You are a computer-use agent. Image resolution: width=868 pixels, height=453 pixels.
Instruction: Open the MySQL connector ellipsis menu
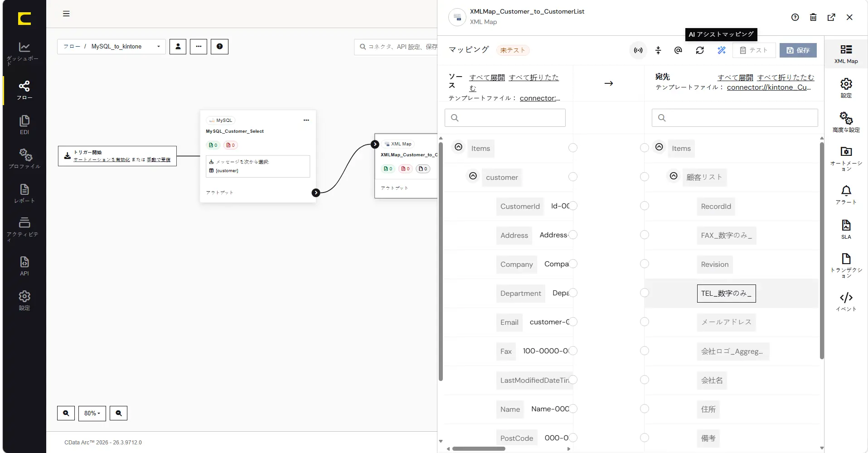coord(306,120)
